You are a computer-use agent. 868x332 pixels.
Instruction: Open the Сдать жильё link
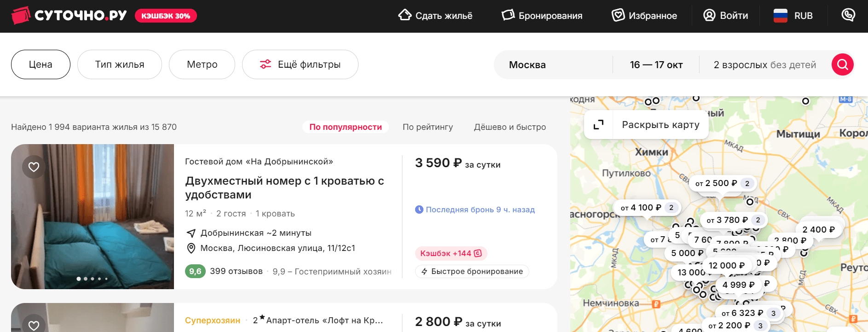[x=435, y=15]
